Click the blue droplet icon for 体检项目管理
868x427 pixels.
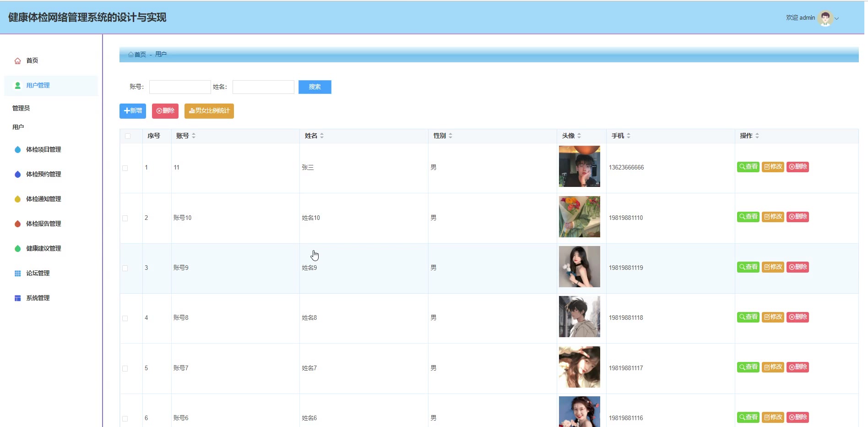[x=17, y=150]
